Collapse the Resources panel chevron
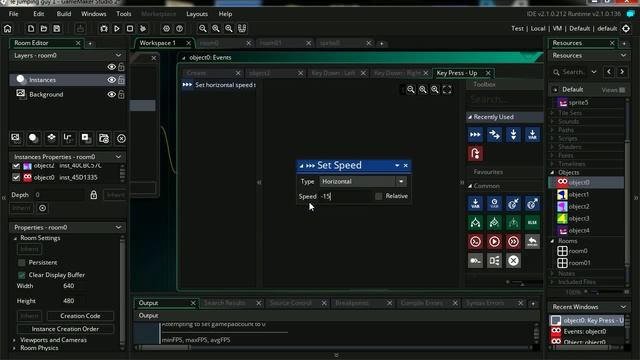The image size is (640, 360). coord(623,56)
